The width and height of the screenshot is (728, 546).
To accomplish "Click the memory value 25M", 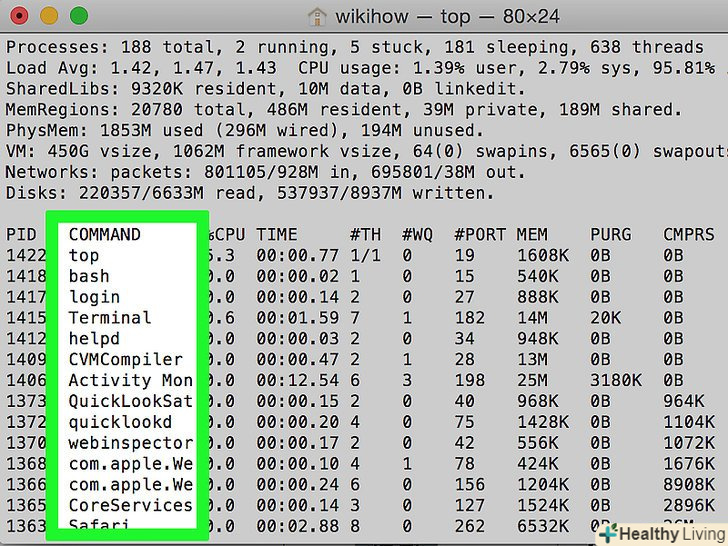I will (532, 380).
